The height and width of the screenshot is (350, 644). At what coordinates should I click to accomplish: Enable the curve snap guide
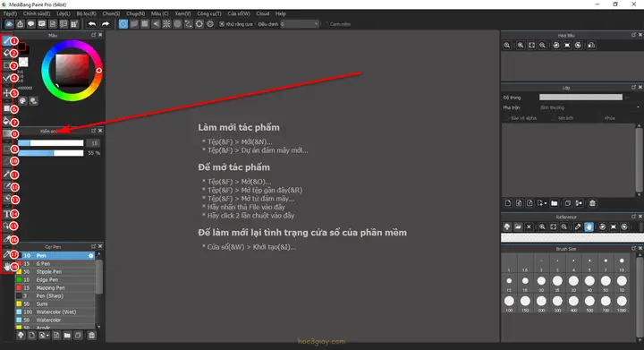[188, 24]
